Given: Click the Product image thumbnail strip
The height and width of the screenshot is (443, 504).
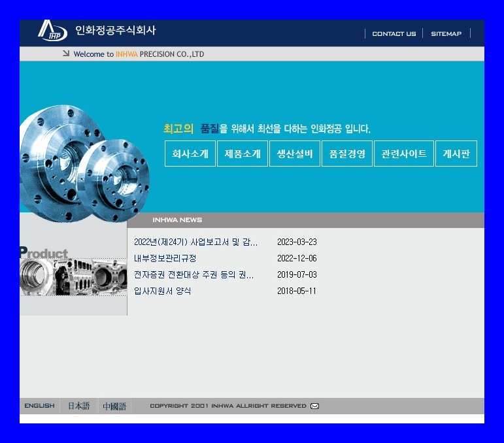Looking at the screenshot, I should 73,277.
